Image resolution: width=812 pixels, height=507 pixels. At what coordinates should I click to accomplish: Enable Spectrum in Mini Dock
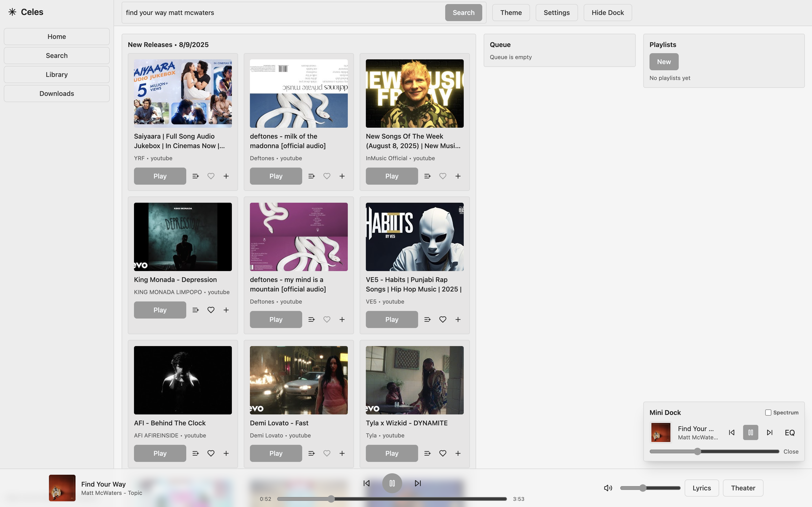coord(768,413)
